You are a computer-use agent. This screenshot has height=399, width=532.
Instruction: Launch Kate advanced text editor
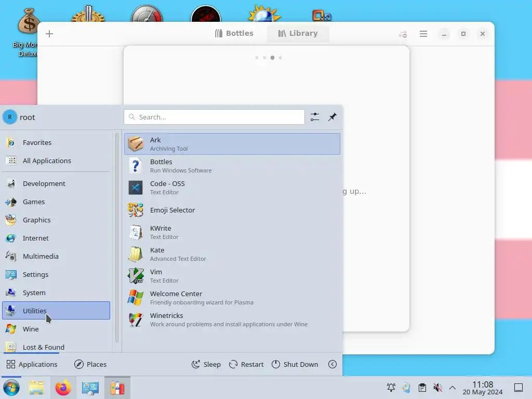[232, 254]
